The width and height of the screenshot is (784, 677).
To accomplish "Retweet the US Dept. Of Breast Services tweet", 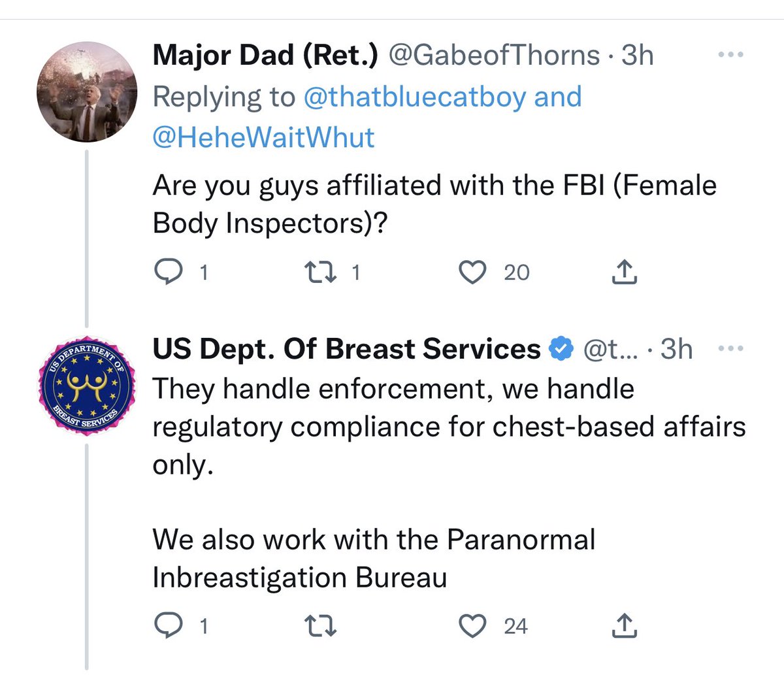I will 323,626.
